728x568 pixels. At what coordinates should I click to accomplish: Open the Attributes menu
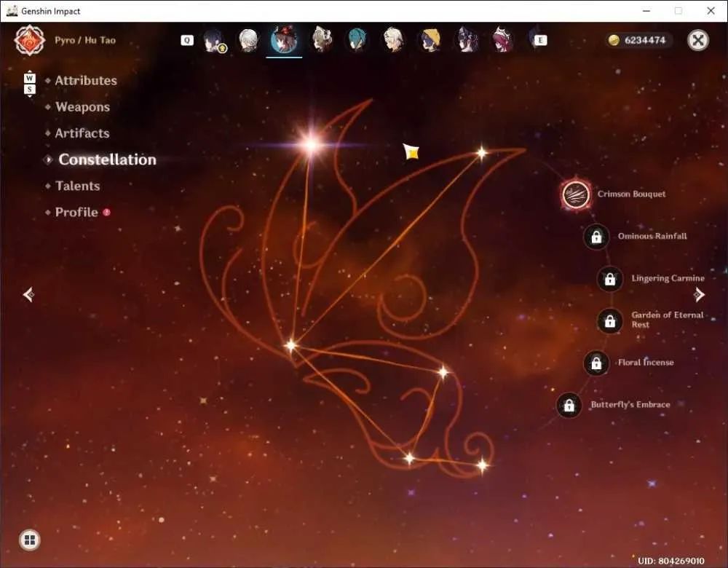pos(86,81)
